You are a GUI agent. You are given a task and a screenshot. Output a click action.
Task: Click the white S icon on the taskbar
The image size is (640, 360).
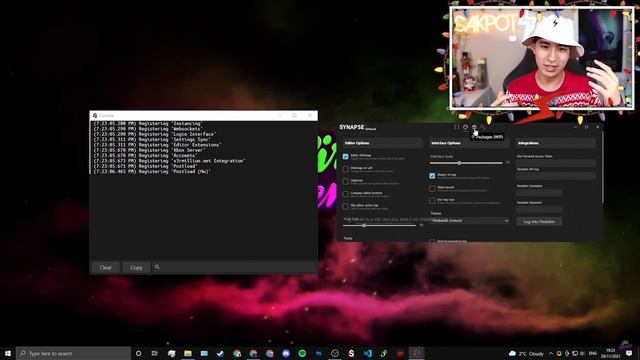click(x=351, y=353)
